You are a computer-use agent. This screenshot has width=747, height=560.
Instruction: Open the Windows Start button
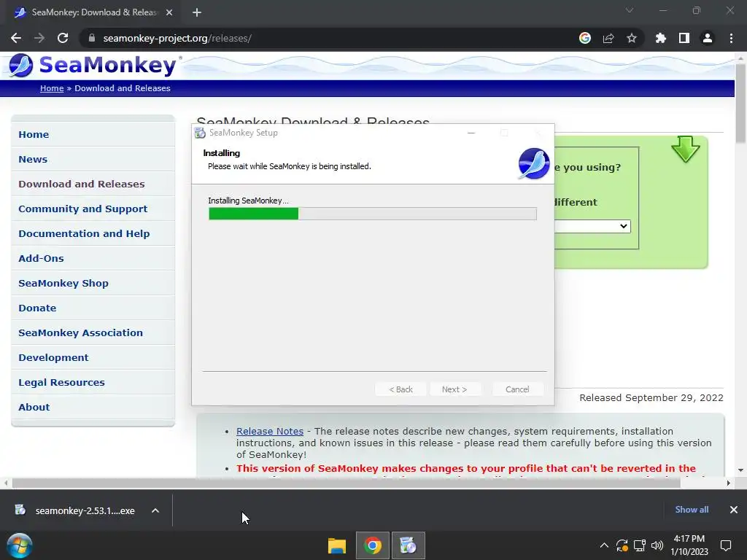pyautogui.click(x=20, y=545)
